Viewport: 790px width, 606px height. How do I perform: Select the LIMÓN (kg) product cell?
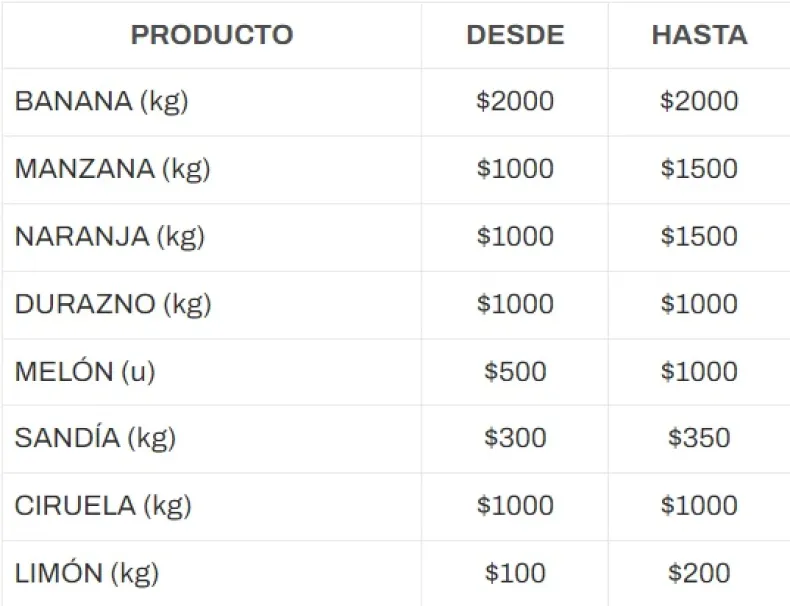(87, 573)
